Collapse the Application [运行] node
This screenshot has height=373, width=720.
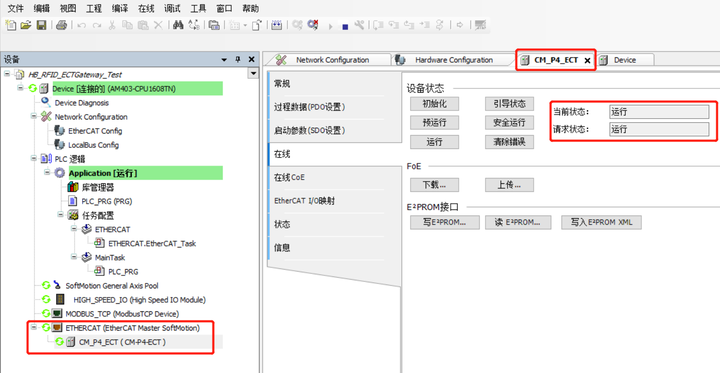pos(47,172)
